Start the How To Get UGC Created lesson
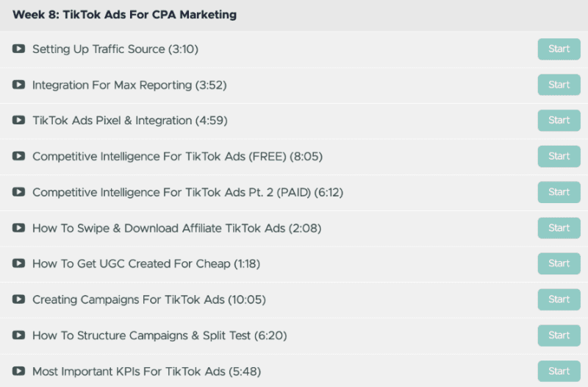 pos(559,263)
